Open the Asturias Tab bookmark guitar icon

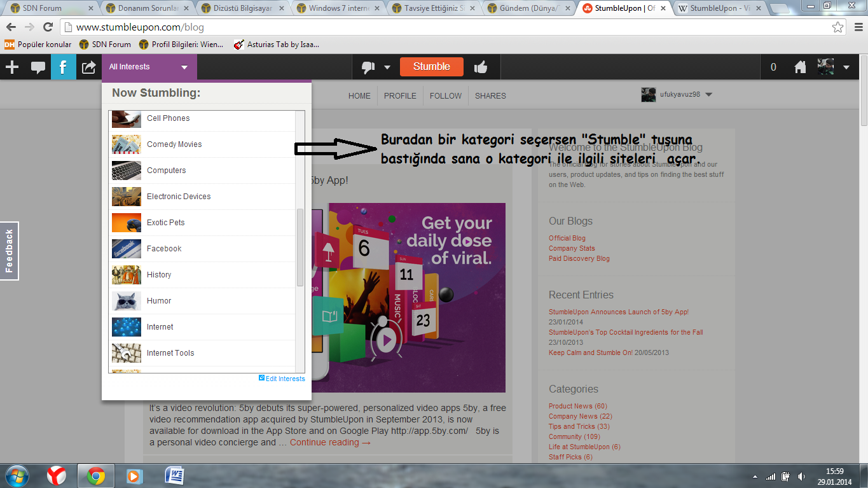238,45
